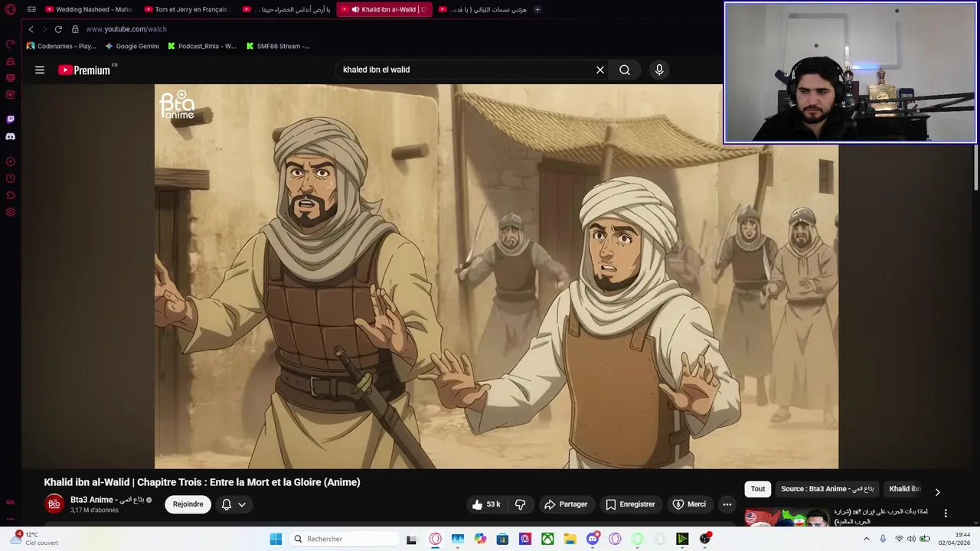Open the Discord sidebar panel

coord(11,137)
